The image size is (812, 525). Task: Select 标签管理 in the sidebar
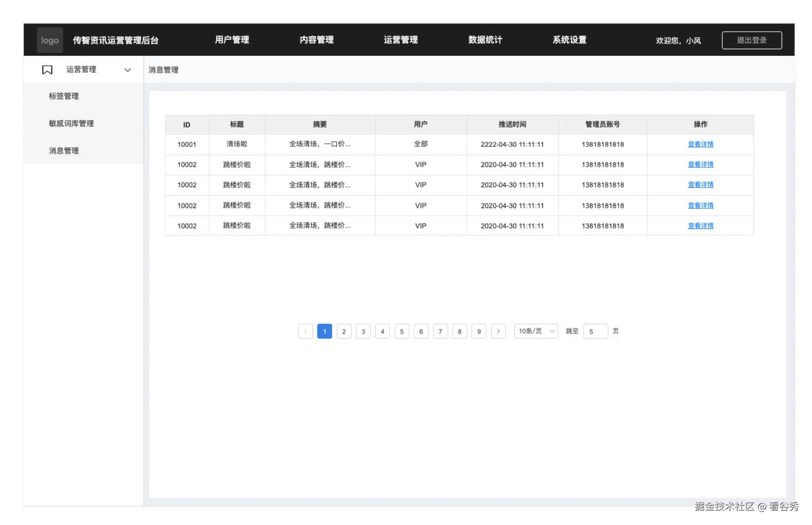coord(64,96)
